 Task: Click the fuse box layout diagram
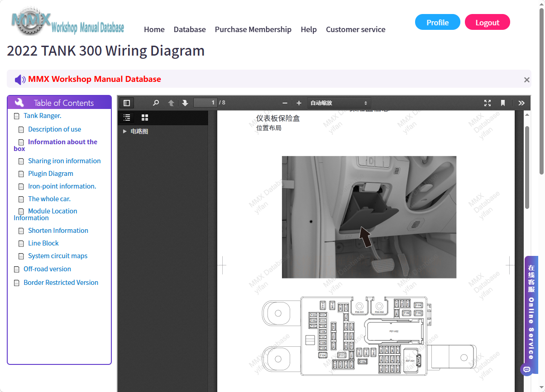tap(369, 336)
